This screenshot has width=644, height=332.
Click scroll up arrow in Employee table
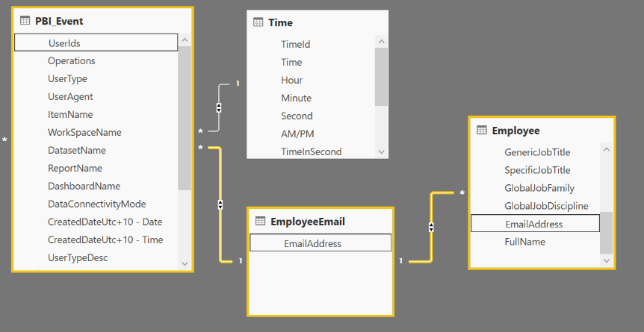pos(606,149)
